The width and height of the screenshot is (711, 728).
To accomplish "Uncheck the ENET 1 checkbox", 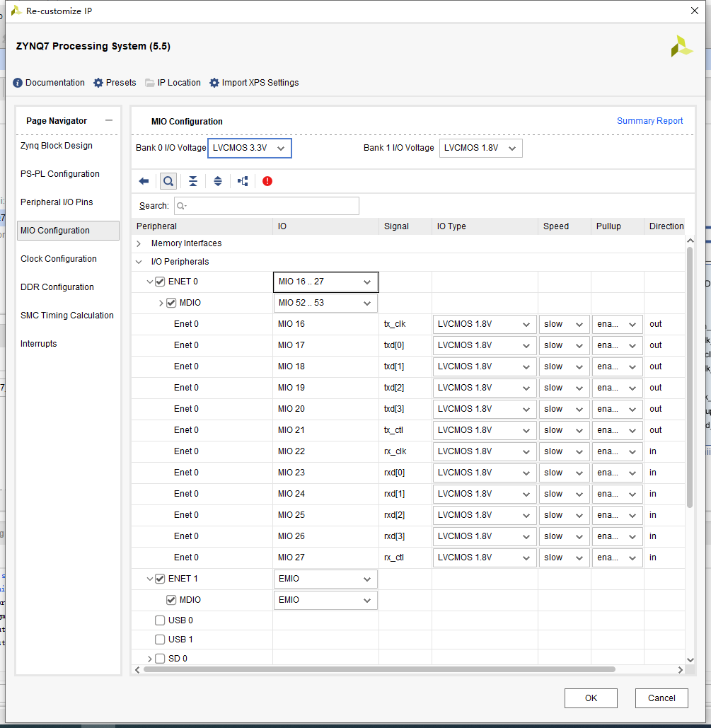I will click(x=160, y=579).
